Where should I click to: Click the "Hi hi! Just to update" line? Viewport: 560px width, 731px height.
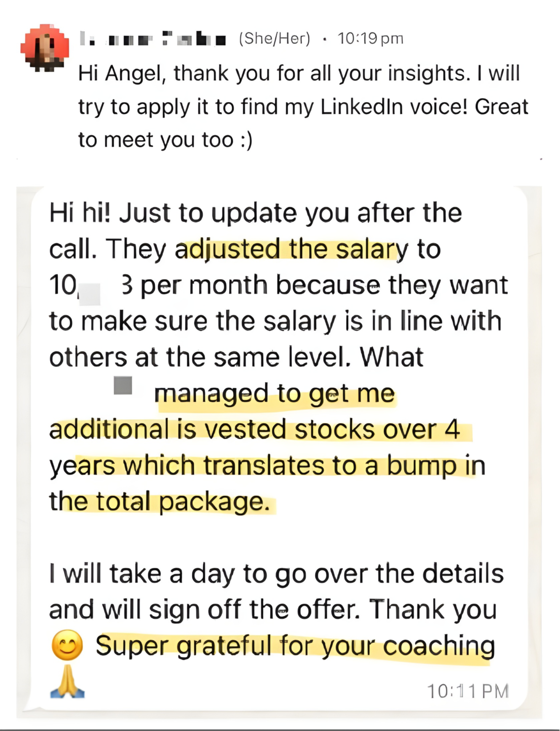pos(255,213)
